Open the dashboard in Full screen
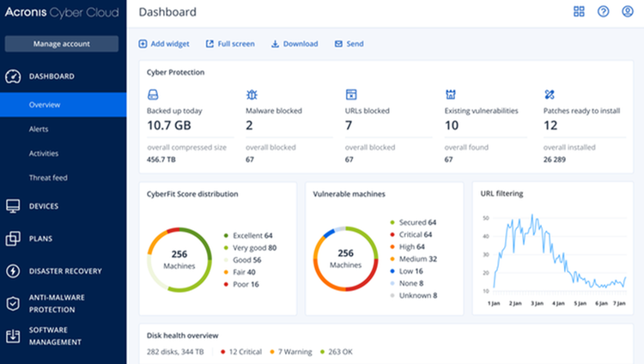 [x=230, y=44]
